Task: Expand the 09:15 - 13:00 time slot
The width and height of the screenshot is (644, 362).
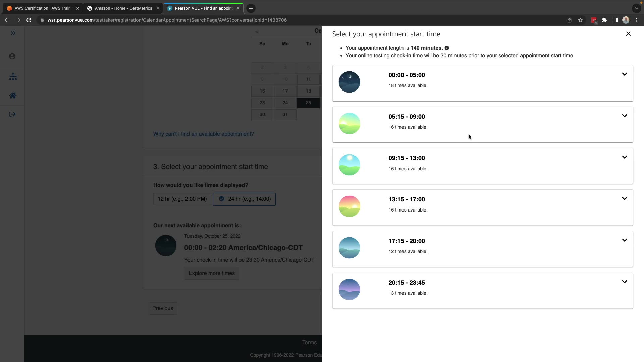Action: (x=624, y=157)
